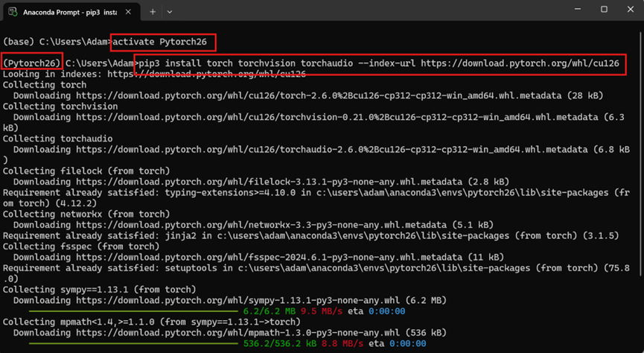The height and width of the screenshot is (353, 644).
Task: Maximize the terminal window
Action: click(604, 9)
